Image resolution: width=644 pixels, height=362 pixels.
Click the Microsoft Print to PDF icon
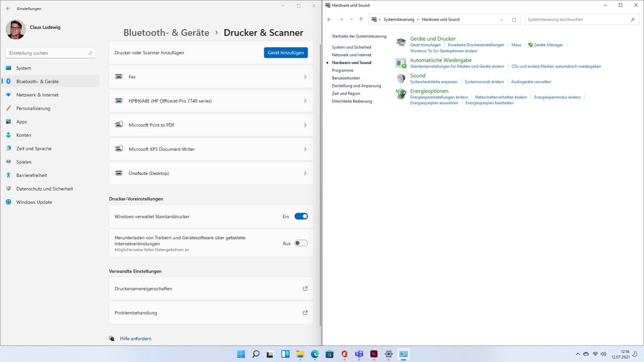(119, 125)
